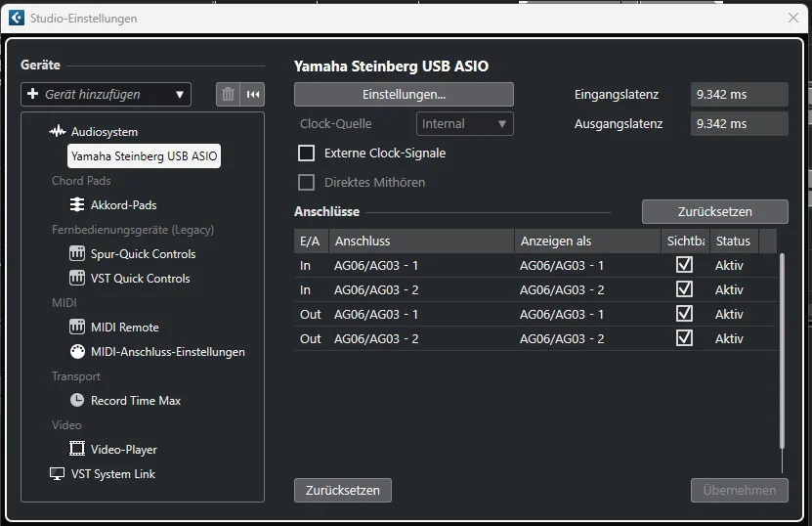
Task: Click Anzeigen als cell for Out AG06/AG03 - 2
Action: tap(588, 338)
